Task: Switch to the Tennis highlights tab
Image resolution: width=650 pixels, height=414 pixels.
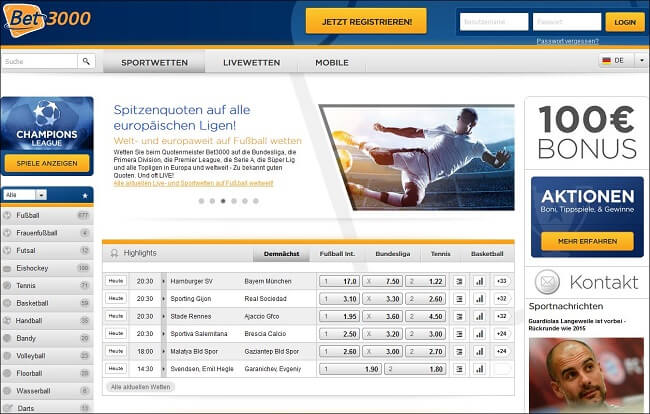Action: 440,254
